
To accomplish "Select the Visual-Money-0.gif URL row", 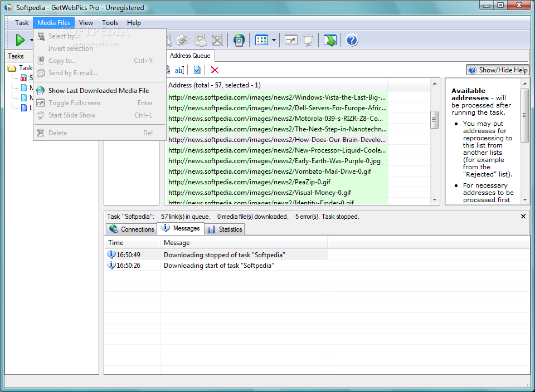I will (277, 193).
